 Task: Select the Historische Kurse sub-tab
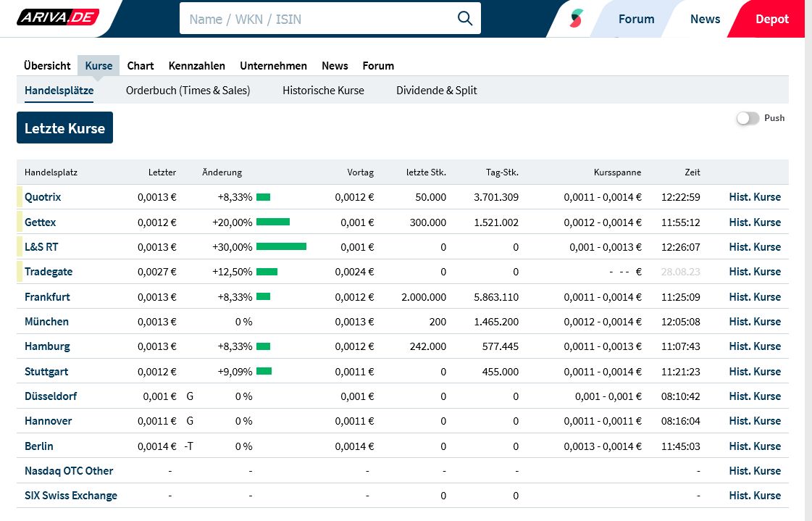point(323,91)
